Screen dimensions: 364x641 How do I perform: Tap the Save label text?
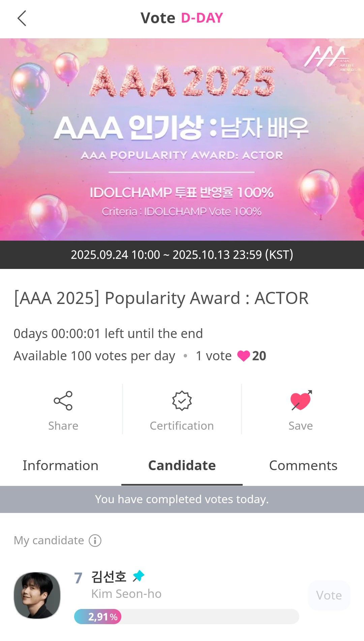tap(301, 426)
